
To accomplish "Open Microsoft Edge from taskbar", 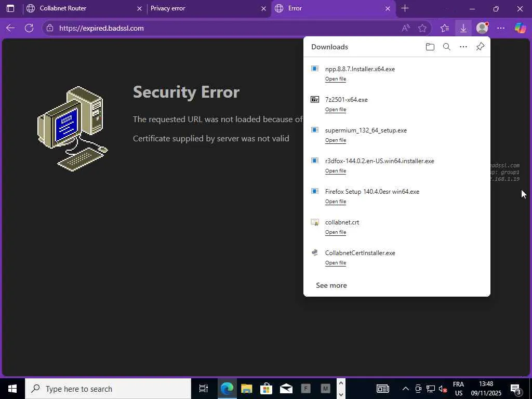I will pyautogui.click(x=227, y=389).
